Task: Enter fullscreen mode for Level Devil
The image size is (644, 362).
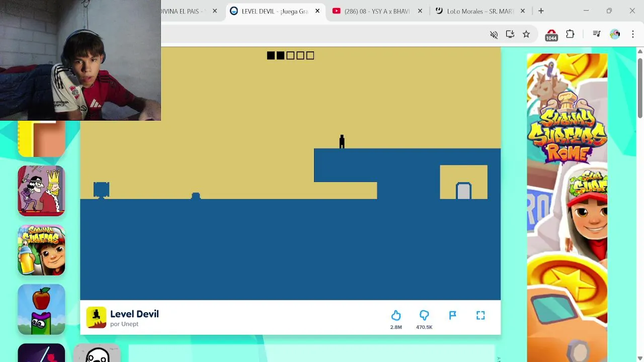Action: pyautogui.click(x=480, y=315)
